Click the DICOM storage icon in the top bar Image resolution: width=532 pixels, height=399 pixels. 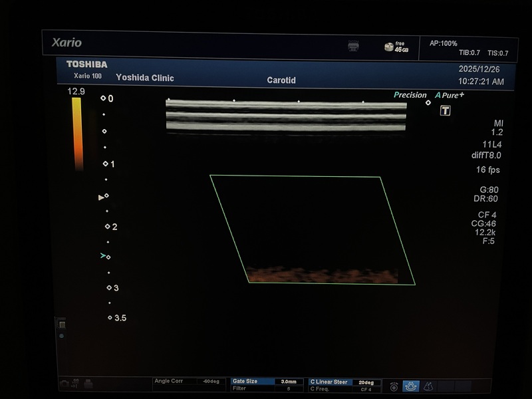pos(354,45)
